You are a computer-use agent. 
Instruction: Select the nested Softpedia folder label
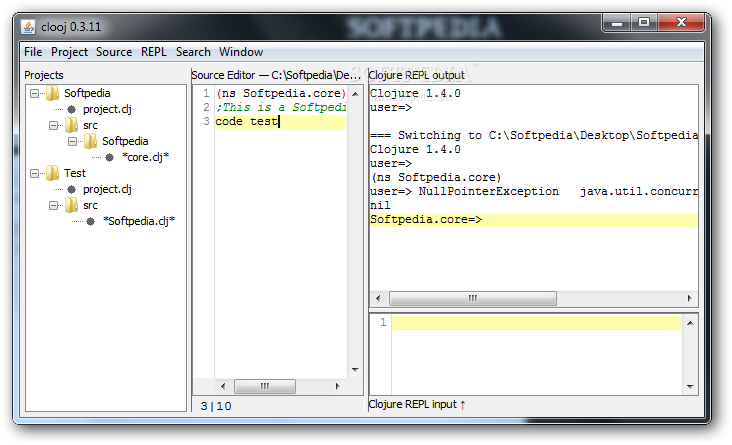125,141
